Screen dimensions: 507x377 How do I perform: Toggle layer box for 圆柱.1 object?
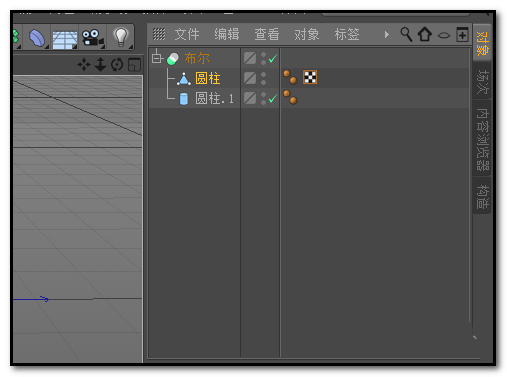pos(250,98)
